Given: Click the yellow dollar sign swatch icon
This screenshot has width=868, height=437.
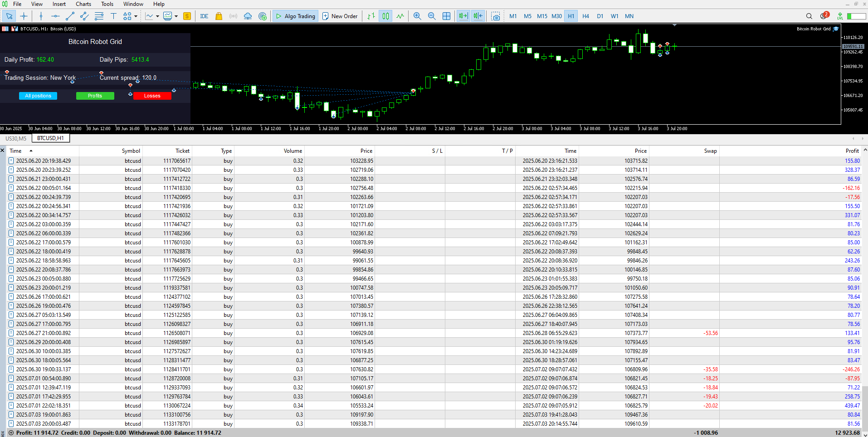Looking at the screenshot, I should click(187, 16).
